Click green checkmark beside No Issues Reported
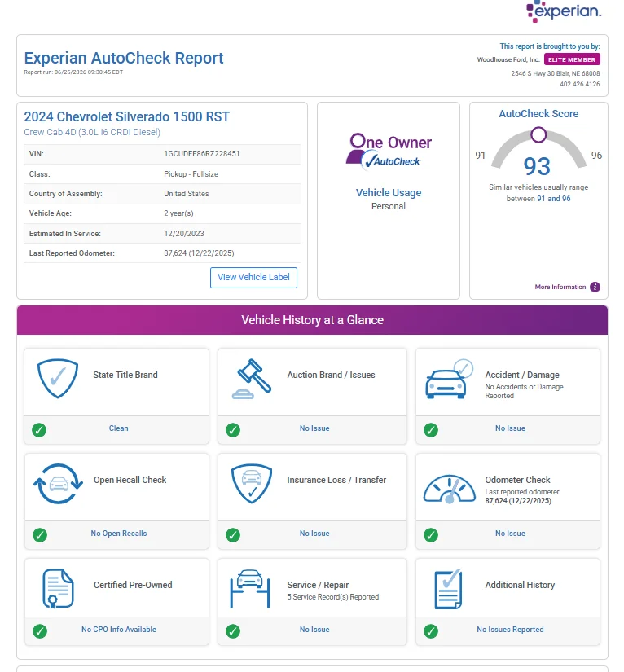 [x=431, y=630]
